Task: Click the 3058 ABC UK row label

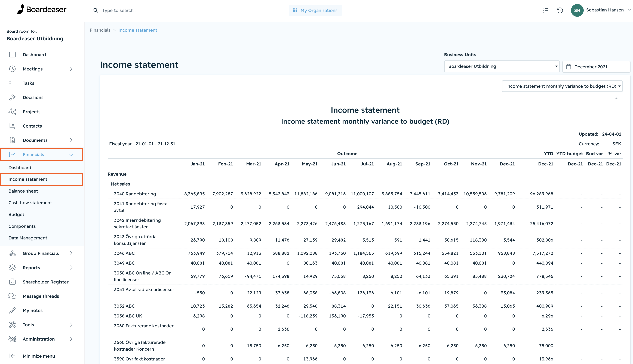Action: [128, 316]
